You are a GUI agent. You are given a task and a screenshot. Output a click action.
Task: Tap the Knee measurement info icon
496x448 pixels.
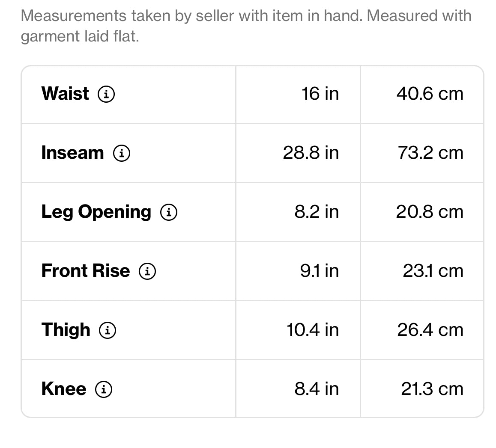pyautogui.click(x=104, y=389)
